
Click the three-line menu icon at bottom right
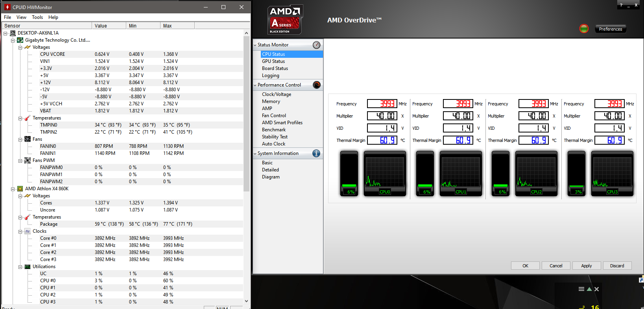581,289
